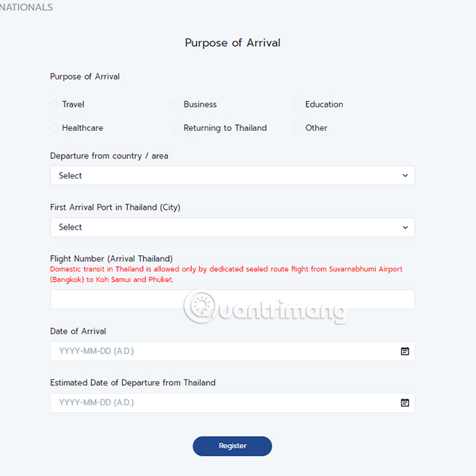Click the Purpose of Arrival heading
This screenshot has width=476, height=476.
232,42
